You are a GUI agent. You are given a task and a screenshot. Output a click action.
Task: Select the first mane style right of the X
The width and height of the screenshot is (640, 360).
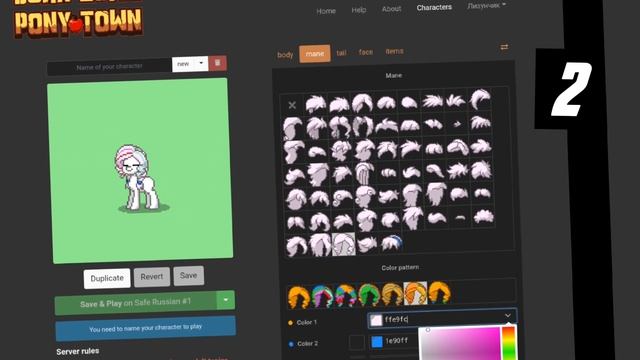pos(316,104)
